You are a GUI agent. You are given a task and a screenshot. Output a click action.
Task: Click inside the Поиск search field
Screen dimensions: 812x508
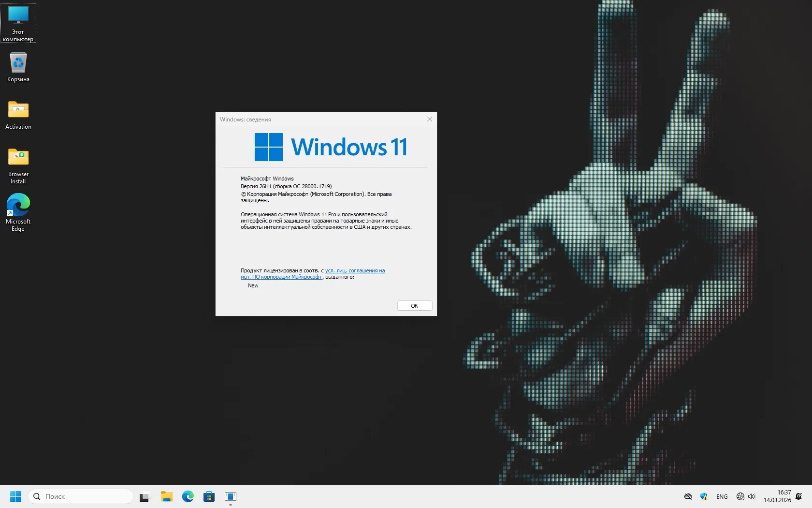[x=80, y=496]
